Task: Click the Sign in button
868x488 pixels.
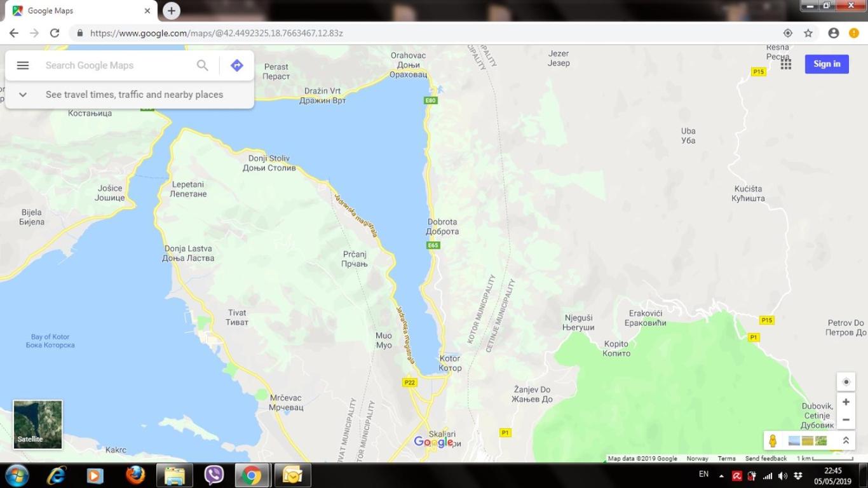Action: tap(827, 64)
